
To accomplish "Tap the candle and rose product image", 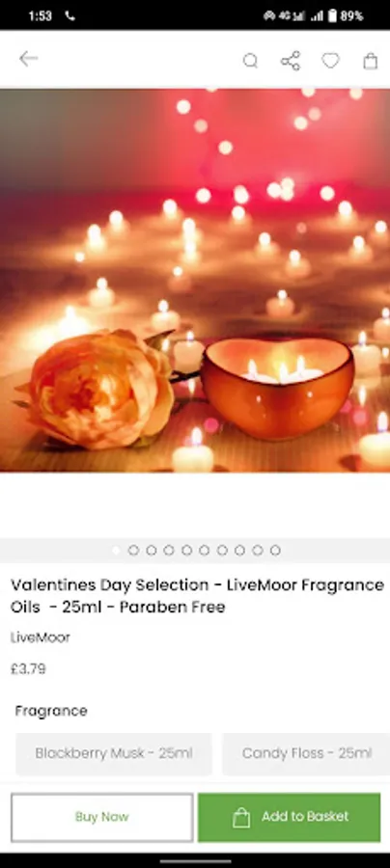I will tap(195, 280).
